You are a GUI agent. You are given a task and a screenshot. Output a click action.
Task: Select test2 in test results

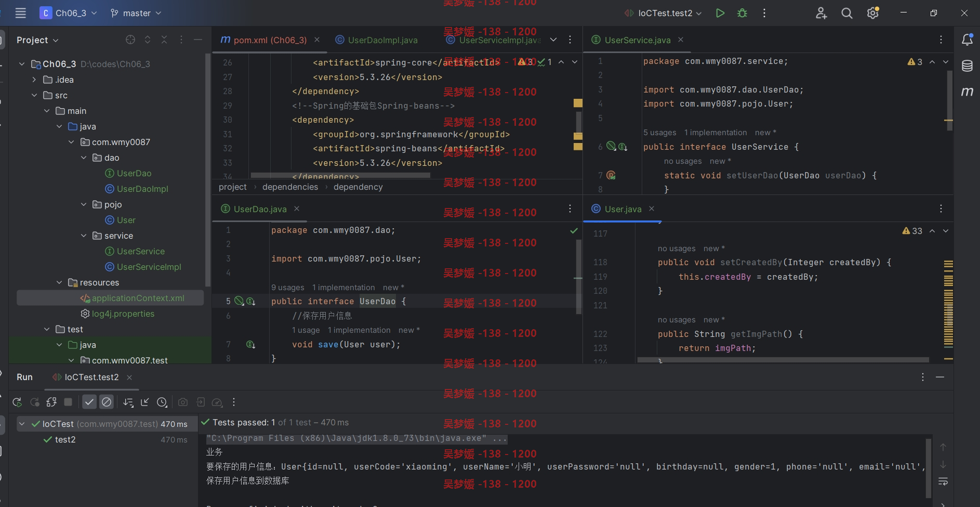click(x=65, y=439)
